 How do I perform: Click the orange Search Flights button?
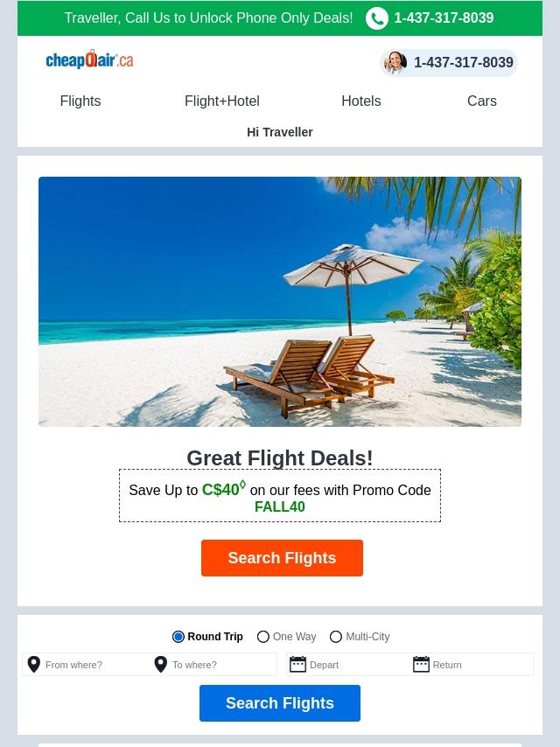(282, 558)
